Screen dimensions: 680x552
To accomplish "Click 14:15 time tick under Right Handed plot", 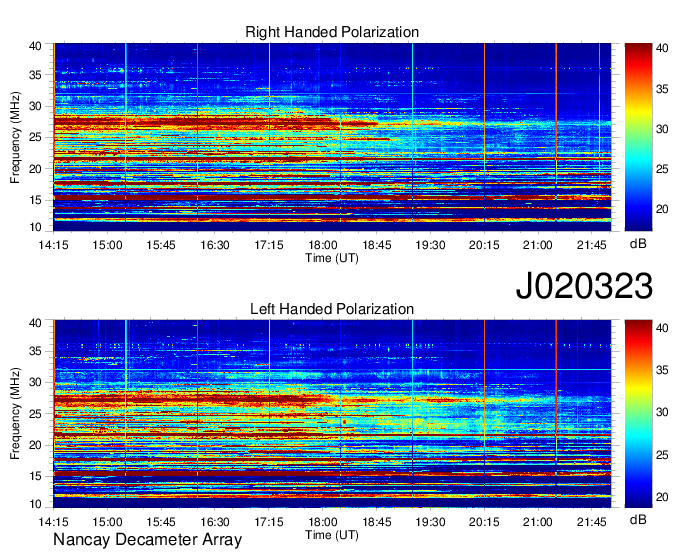I will (x=53, y=245).
